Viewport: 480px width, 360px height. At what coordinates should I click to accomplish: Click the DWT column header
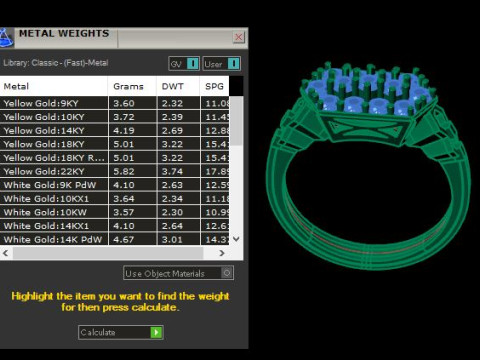tap(178, 86)
